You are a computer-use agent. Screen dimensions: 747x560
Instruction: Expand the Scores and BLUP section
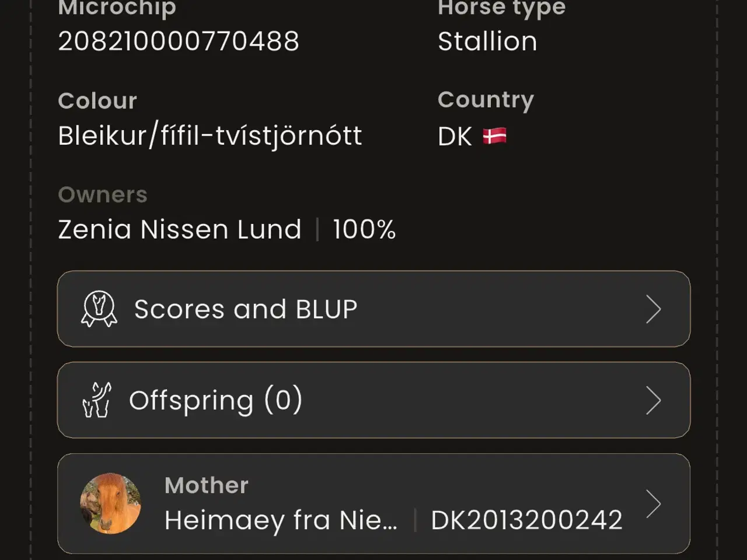[x=373, y=309]
